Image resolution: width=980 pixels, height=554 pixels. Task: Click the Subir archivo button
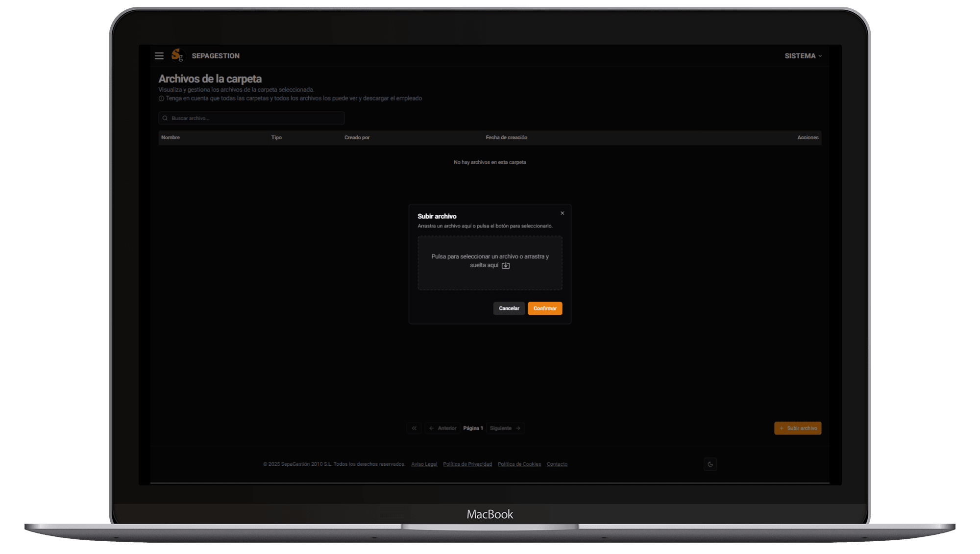[798, 428]
